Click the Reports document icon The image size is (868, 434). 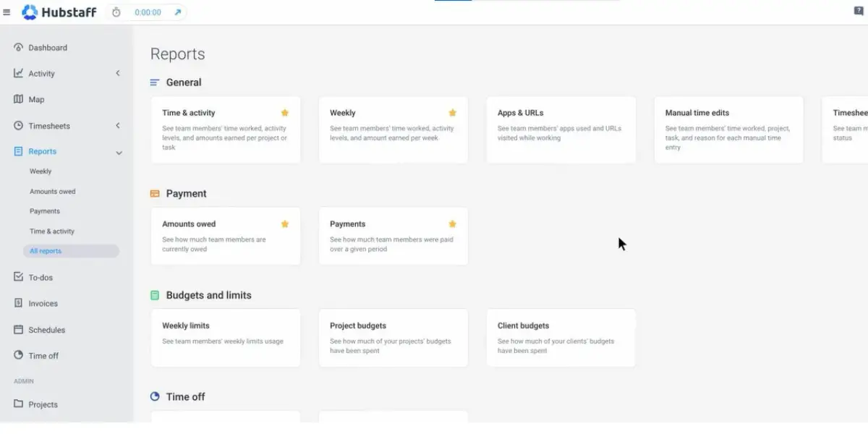tap(19, 151)
